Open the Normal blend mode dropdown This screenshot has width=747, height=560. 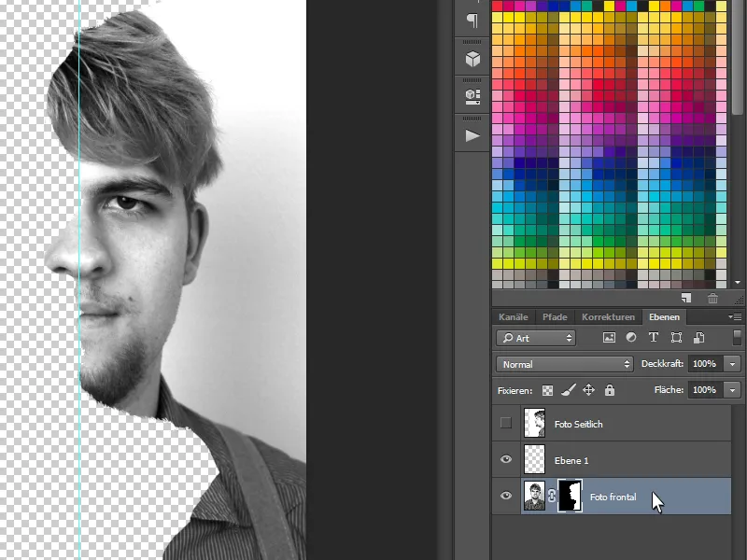click(x=565, y=364)
